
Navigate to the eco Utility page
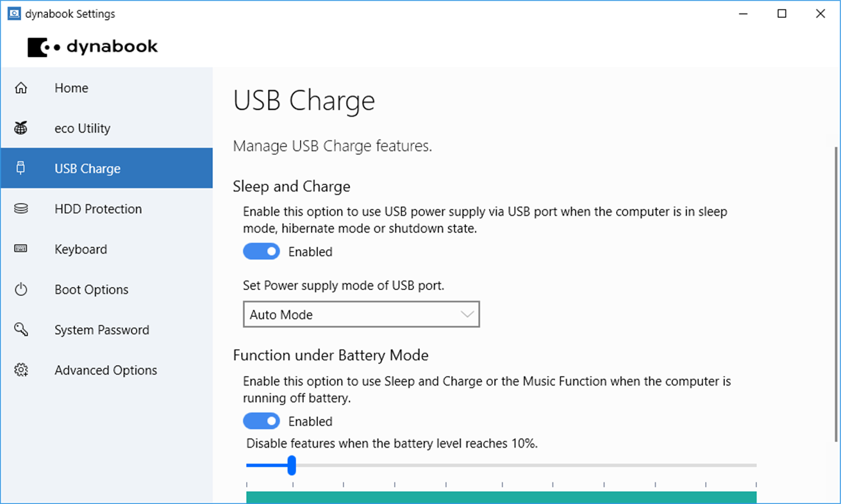(x=82, y=127)
